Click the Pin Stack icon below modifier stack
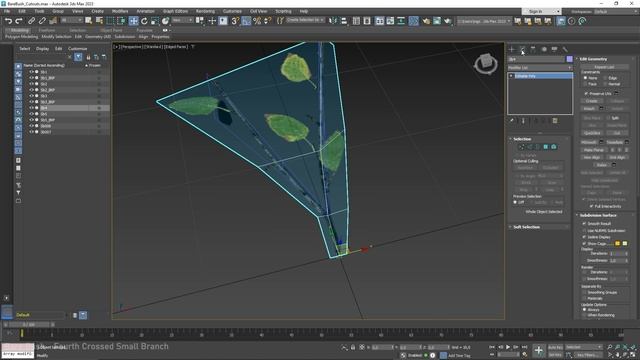The height and width of the screenshot is (360, 640). pyautogui.click(x=512, y=121)
